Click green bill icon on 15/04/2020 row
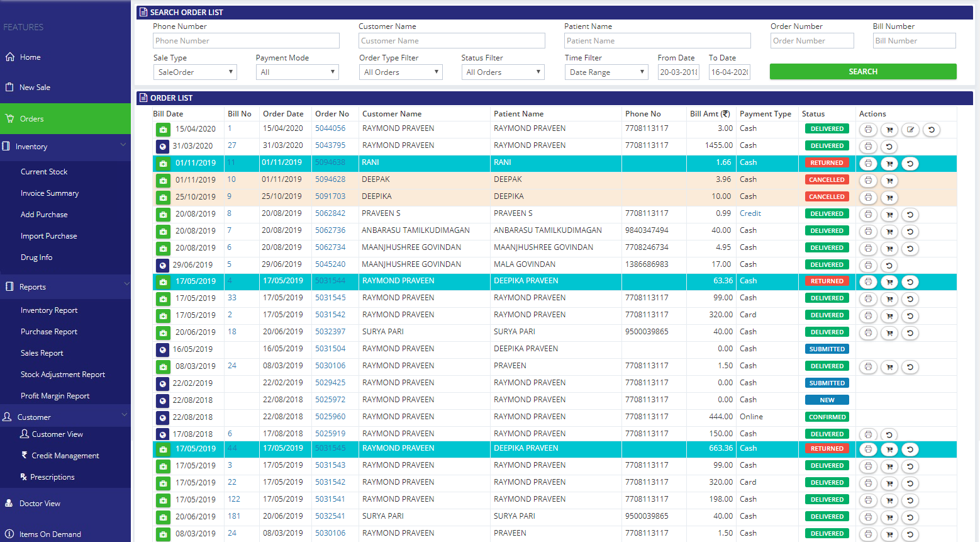The image size is (980, 542). (163, 130)
